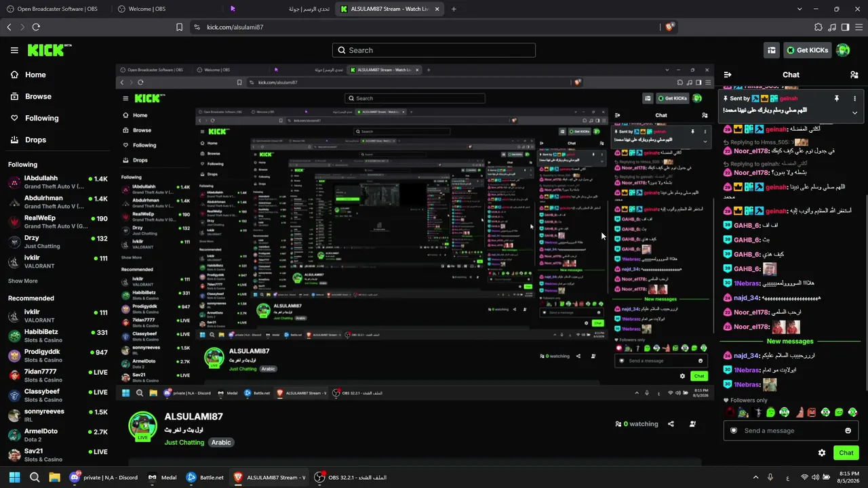Open ArmelDoto Dota 2 channel
Image resolution: width=868 pixels, height=488 pixels.
point(58,435)
